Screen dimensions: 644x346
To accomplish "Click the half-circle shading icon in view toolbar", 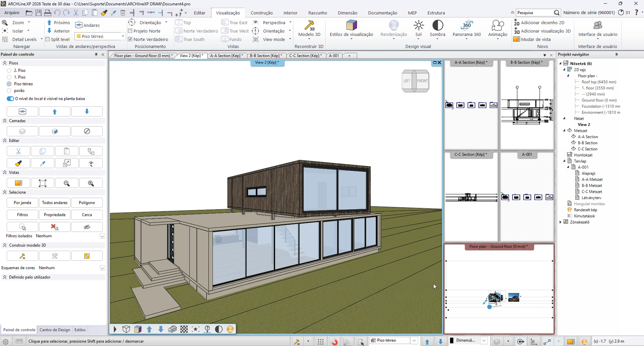I will tap(219, 329).
